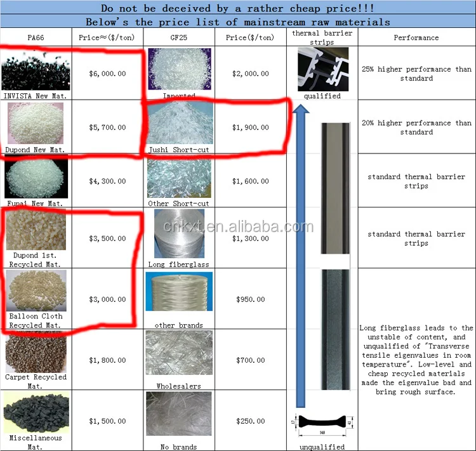Select the $250.00 price cell
The image size is (476, 451).
251,421
